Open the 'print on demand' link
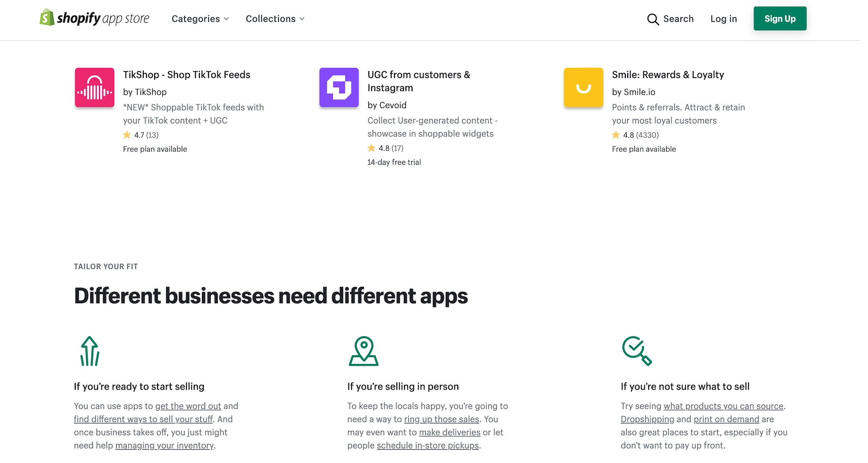 [x=726, y=419]
